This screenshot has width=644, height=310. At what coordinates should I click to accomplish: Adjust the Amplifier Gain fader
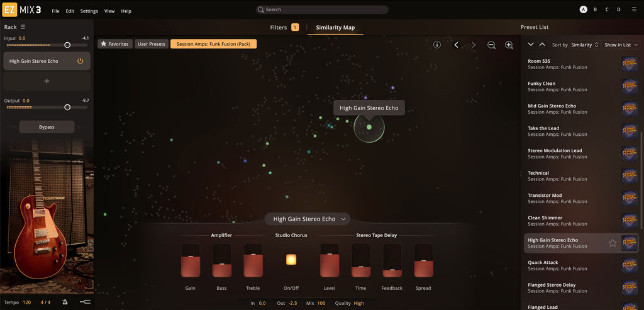[191, 260]
